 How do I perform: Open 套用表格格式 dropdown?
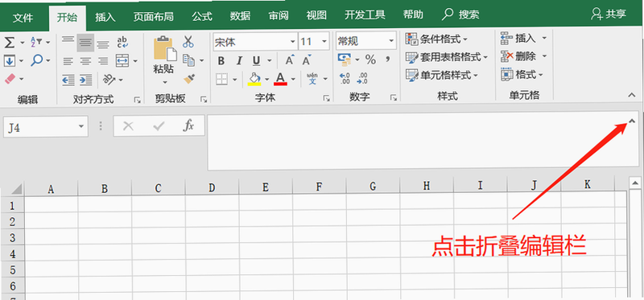click(447, 57)
